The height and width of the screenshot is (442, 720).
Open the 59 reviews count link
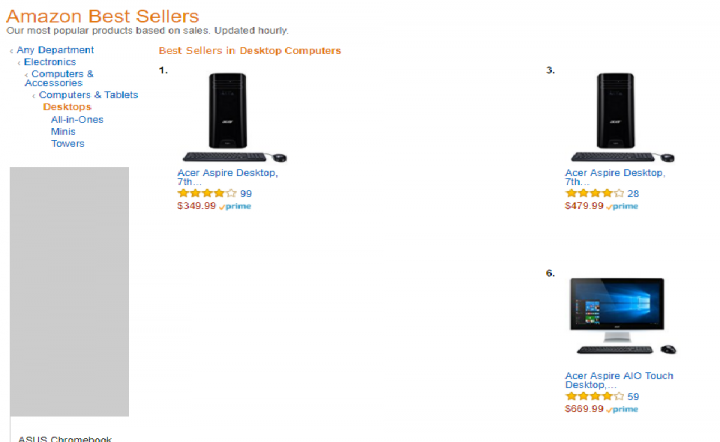[633, 397]
